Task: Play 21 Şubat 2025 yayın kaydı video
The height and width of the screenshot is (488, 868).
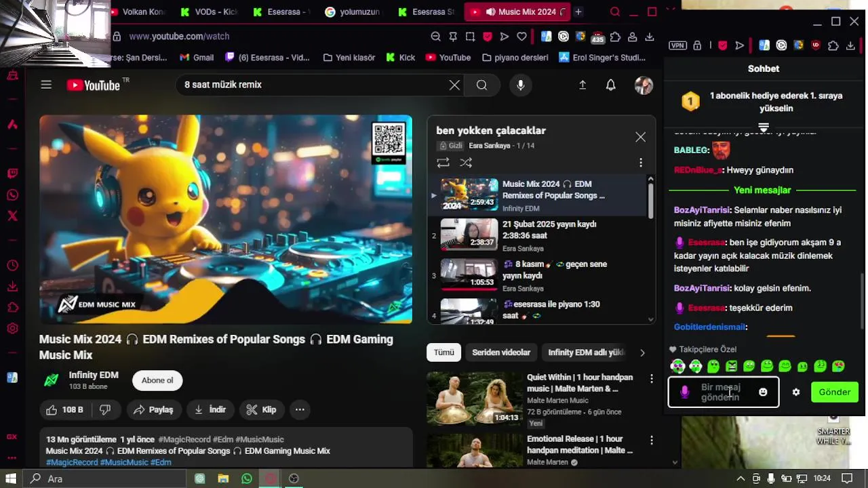Action: [x=537, y=236]
